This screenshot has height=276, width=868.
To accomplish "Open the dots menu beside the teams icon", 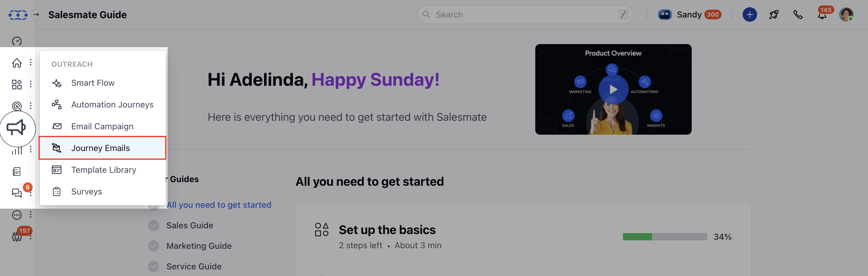I will click(x=31, y=236).
